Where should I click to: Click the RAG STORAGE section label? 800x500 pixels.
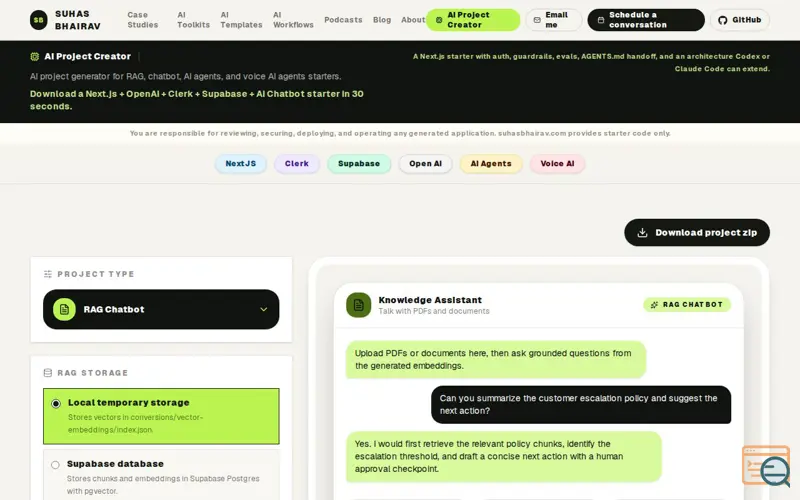pyautogui.click(x=93, y=373)
